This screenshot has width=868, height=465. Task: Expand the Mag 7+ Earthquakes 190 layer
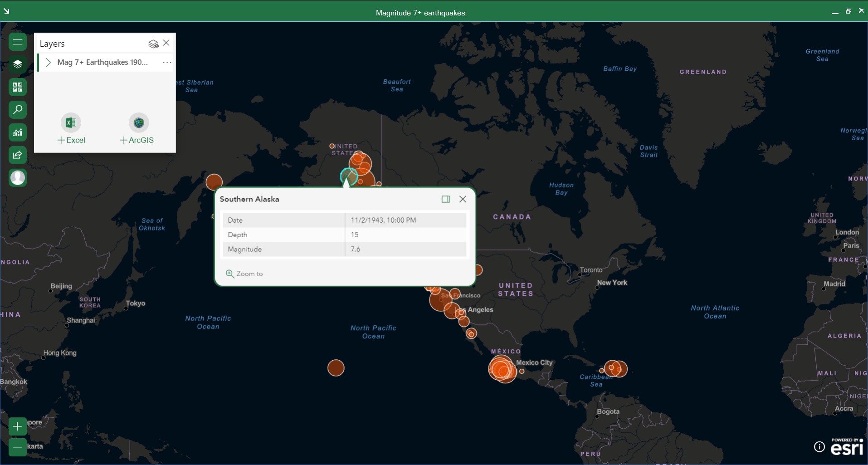48,62
